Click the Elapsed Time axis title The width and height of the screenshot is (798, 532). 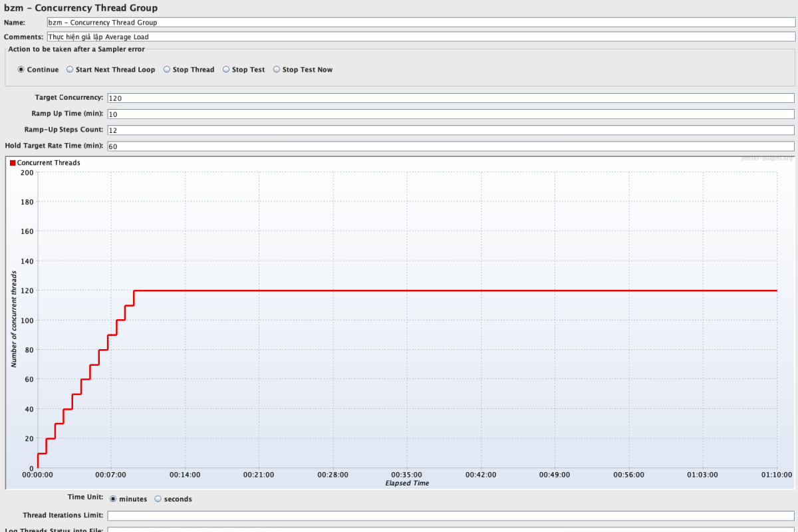[x=407, y=483]
